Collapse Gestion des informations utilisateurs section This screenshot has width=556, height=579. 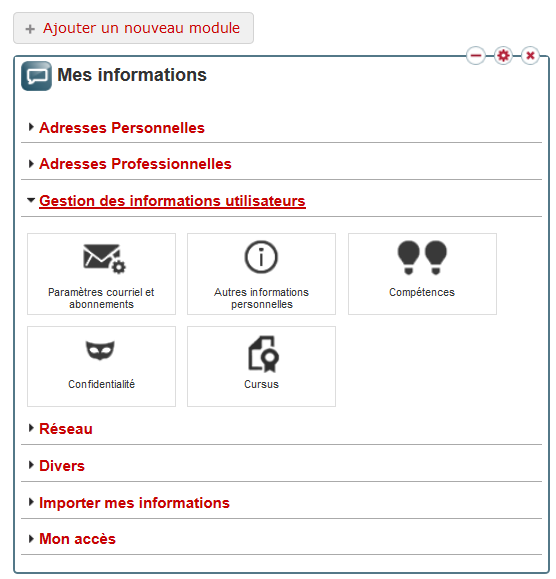pos(172,201)
